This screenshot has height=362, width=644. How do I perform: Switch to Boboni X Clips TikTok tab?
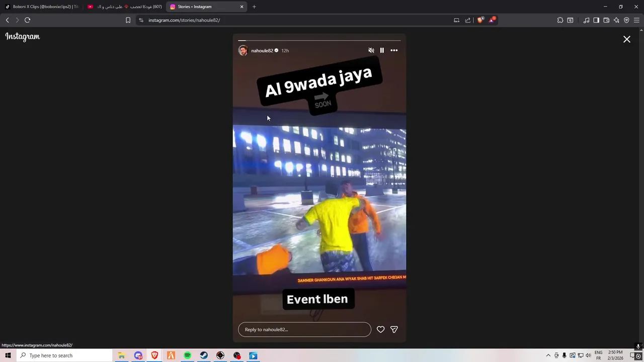point(42,7)
